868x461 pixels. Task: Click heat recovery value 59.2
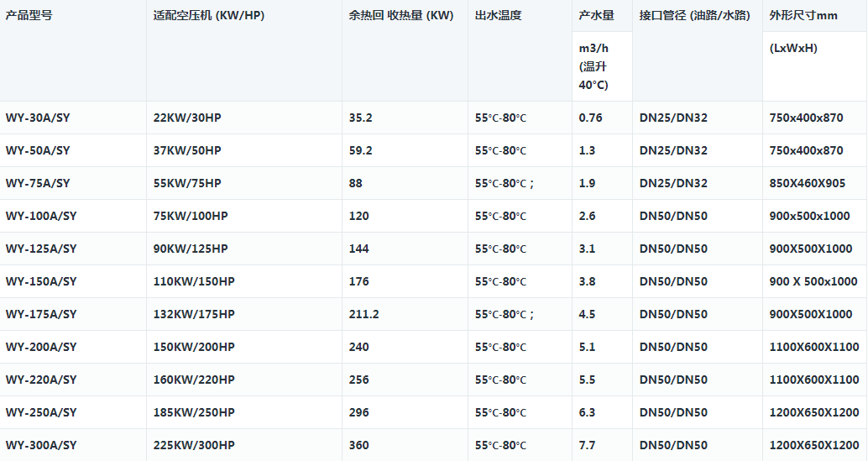(x=360, y=150)
